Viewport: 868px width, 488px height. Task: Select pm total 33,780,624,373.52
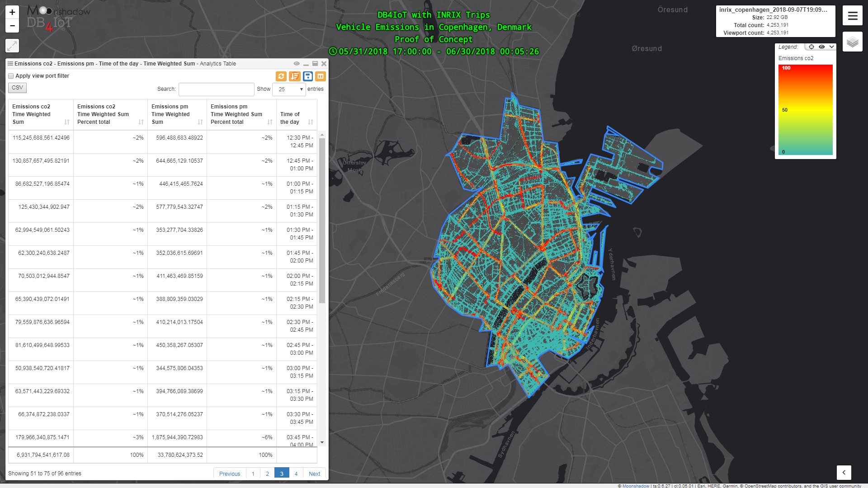(177, 455)
